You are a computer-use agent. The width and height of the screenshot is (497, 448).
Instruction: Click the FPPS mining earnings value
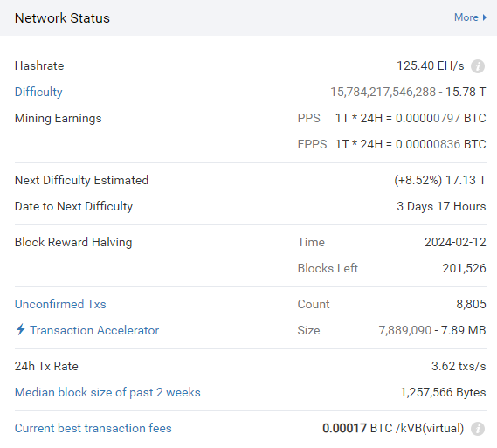pyautogui.click(x=411, y=144)
